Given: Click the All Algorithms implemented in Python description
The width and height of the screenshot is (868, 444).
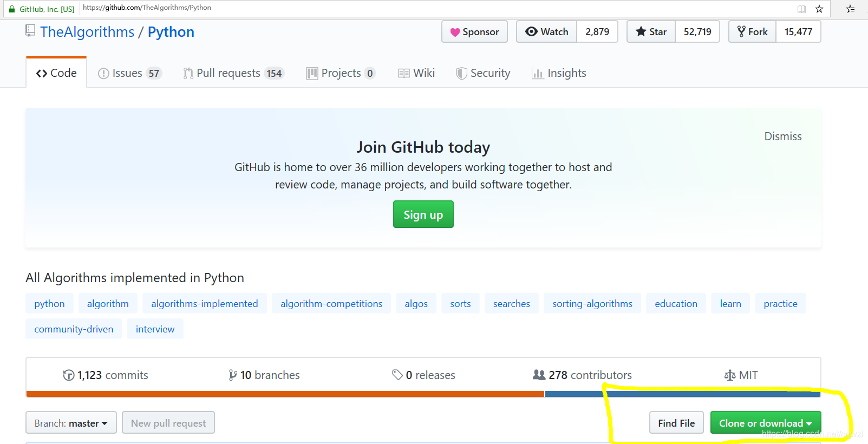Looking at the screenshot, I should pyautogui.click(x=135, y=278).
